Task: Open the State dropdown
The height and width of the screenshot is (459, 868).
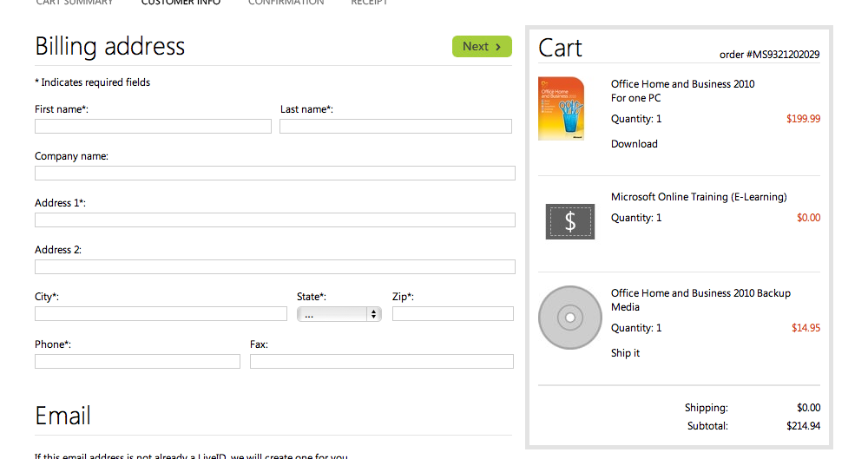Action: tap(339, 314)
